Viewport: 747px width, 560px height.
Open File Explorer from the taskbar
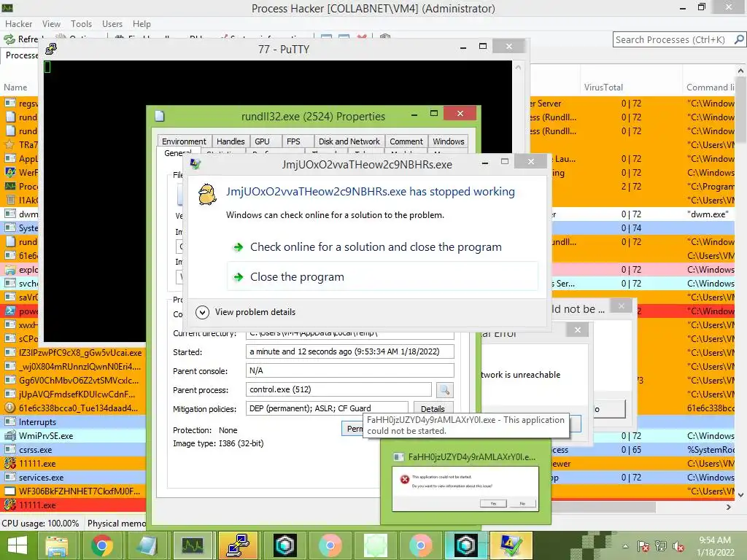point(57,545)
